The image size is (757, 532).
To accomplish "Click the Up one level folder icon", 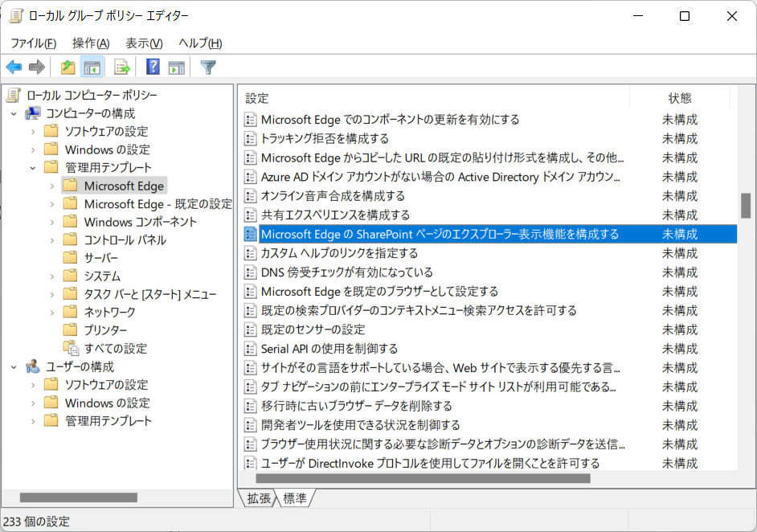I will [x=68, y=67].
